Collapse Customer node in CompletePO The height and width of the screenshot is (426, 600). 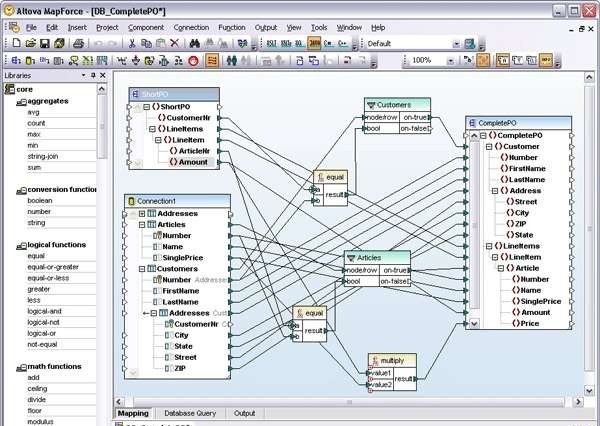click(489, 147)
